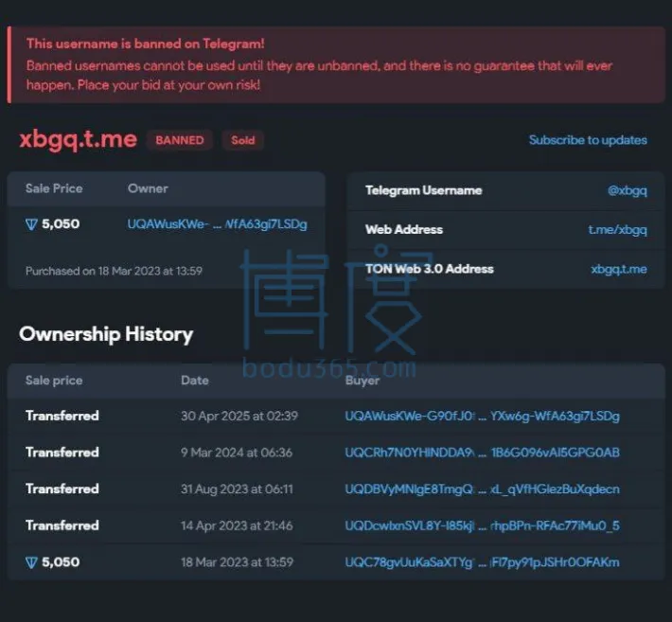Click the TON icon in the 18 Mar 2023 row

(31, 562)
